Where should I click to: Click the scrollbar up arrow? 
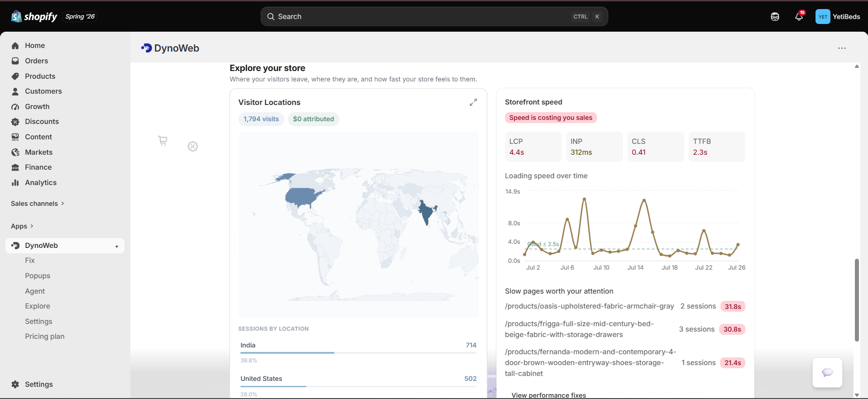coord(857,66)
